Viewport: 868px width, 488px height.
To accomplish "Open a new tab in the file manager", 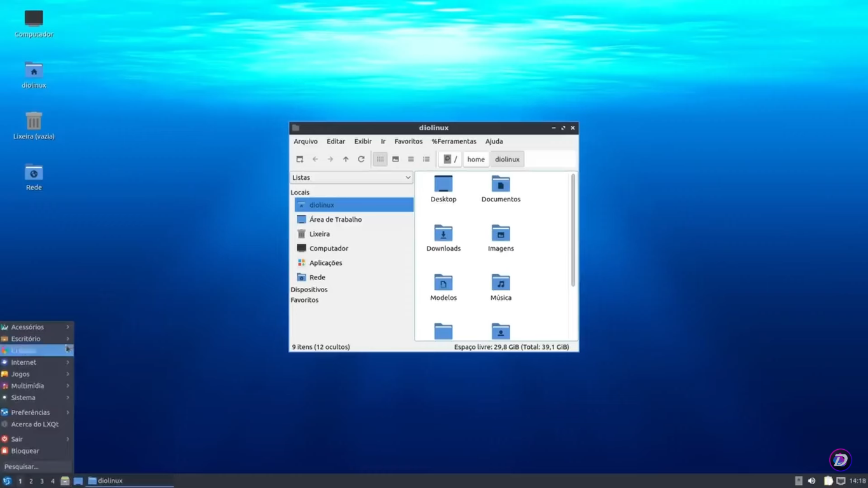I will click(299, 159).
